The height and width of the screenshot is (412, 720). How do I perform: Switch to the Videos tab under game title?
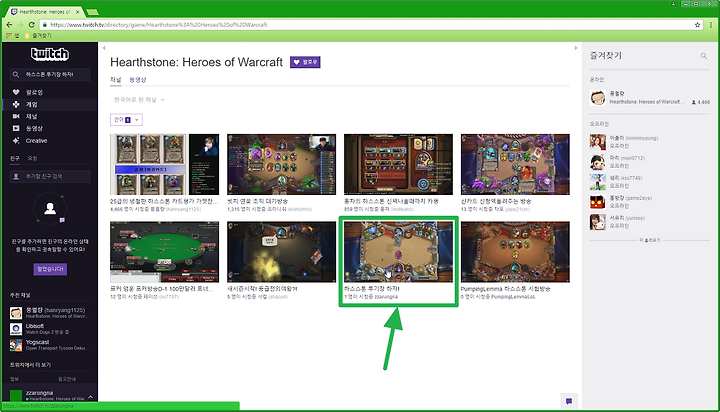click(138, 80)
